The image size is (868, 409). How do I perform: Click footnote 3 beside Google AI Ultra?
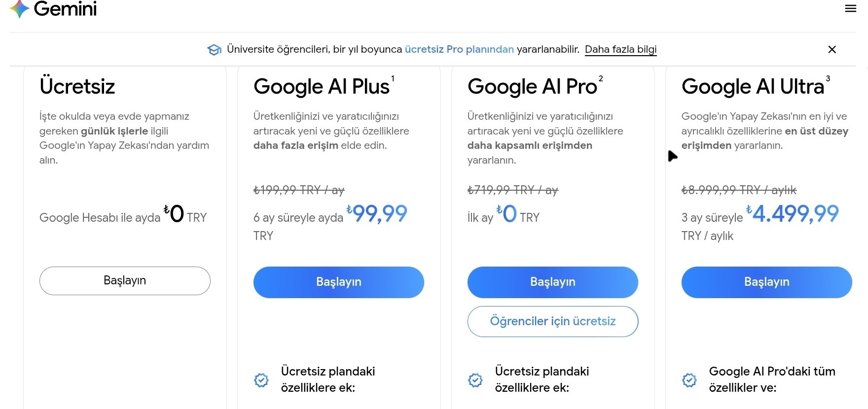828,78
